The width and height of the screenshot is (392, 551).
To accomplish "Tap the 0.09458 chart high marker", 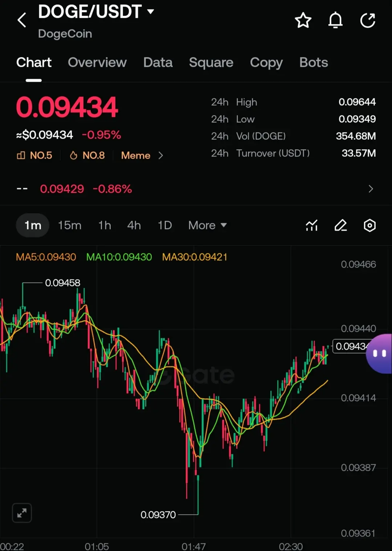I will pyautogui.click(x=62, y=283).
